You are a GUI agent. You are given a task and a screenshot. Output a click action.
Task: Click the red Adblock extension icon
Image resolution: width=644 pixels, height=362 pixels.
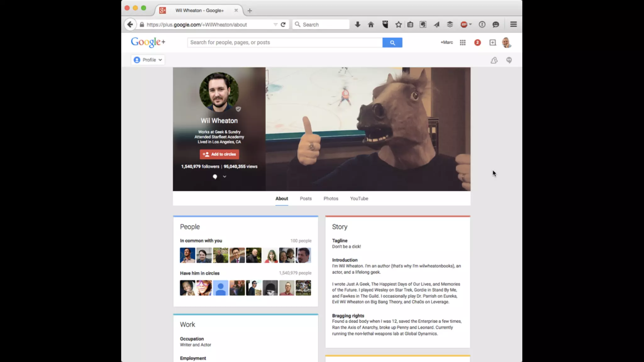(x=464, y=25)
